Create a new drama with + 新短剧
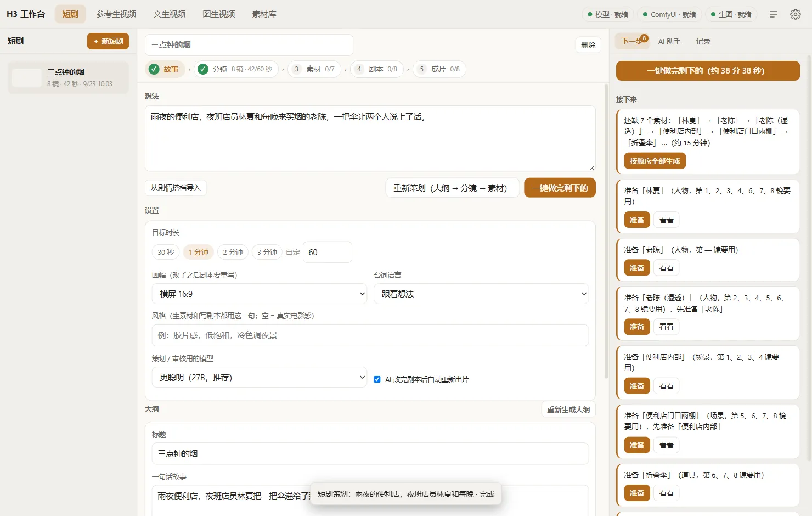812x516 pixels. tap(108, 41)
